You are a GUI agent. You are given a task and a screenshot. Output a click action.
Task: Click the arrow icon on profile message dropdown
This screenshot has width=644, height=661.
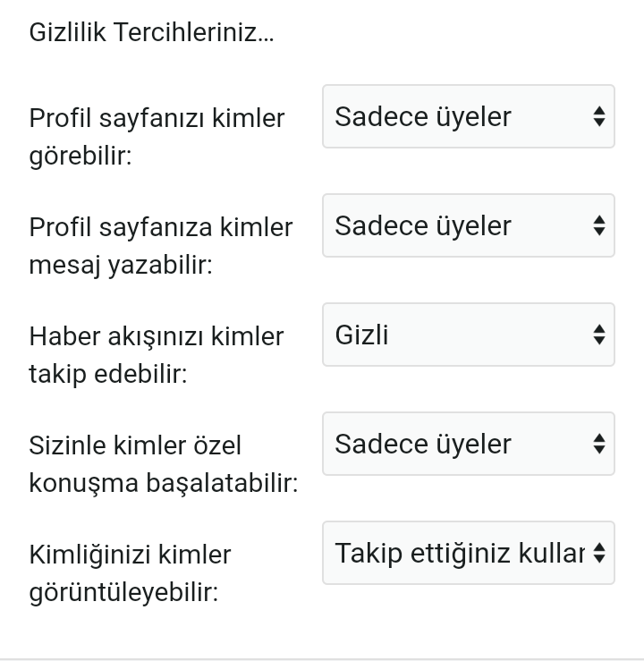[599, 225]
